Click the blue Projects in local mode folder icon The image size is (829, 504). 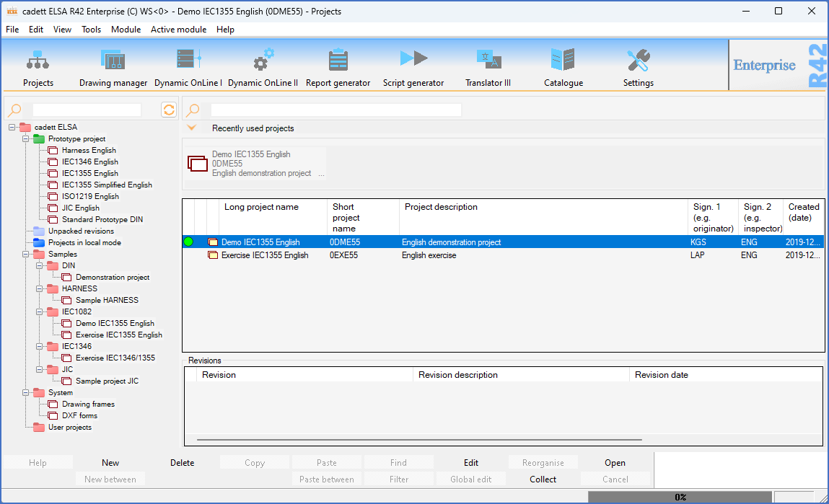pos(39,242)
